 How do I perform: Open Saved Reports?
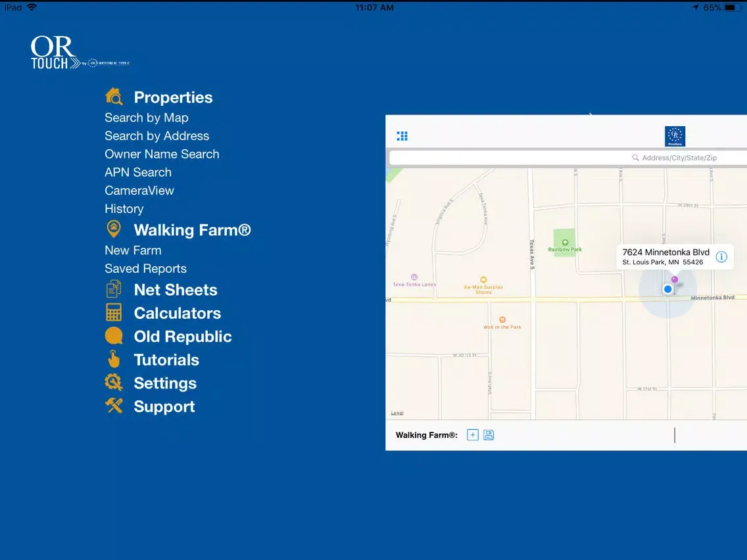pyautogui.click(x=145, y=268)
